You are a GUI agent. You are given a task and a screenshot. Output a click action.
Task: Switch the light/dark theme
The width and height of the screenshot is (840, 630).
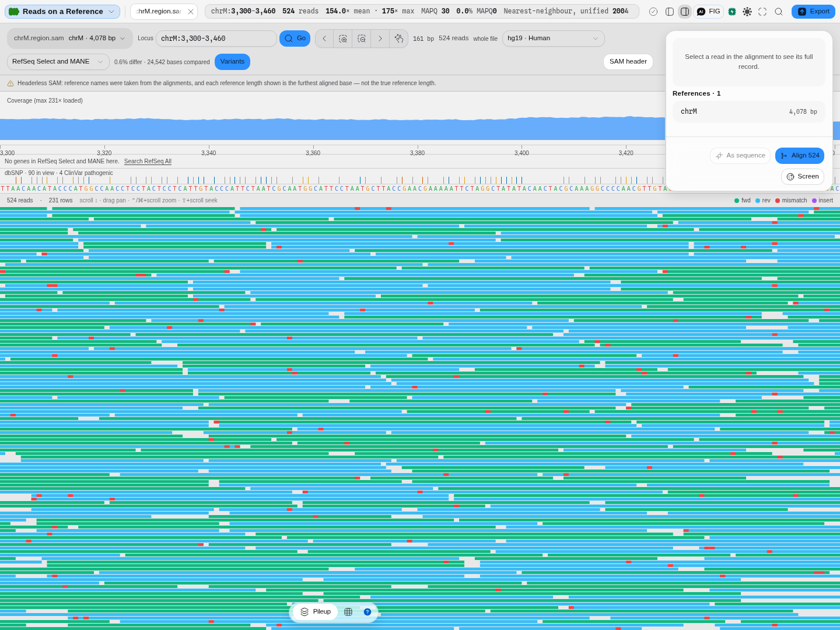(747, 12)
